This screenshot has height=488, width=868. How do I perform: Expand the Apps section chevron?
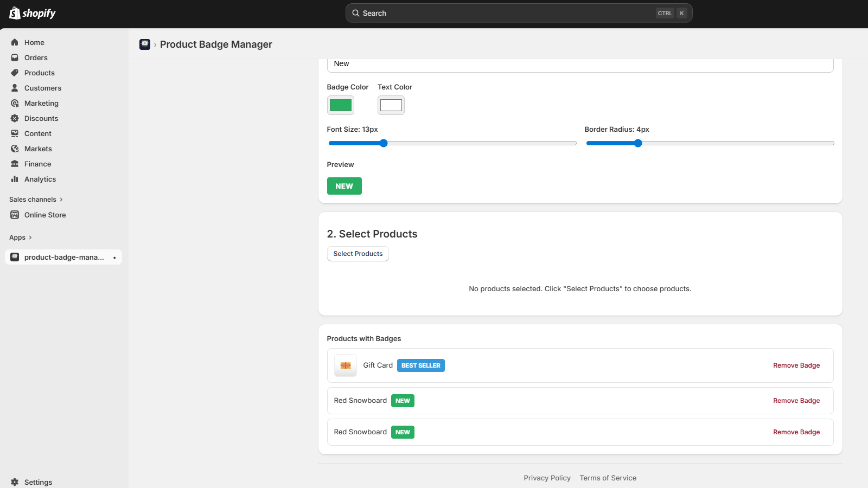coord(30,237)
